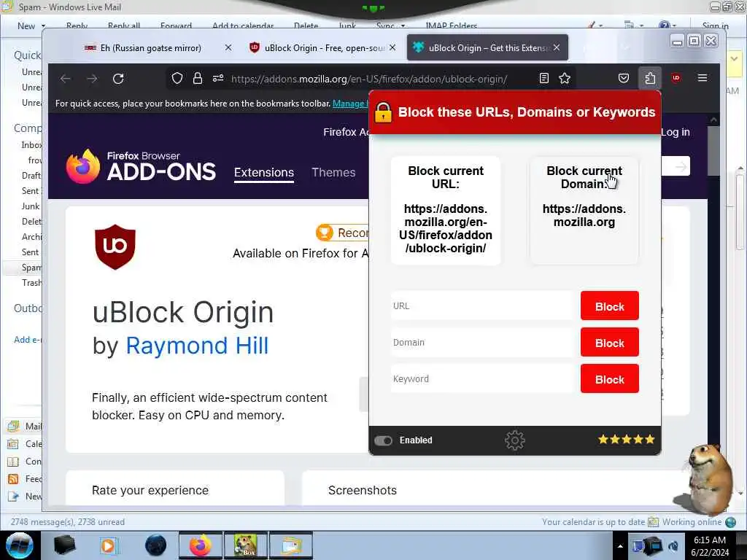Screen dimensions: 747x560
Task: Open media player taskbar icon
Action: [x=109, y=545]
